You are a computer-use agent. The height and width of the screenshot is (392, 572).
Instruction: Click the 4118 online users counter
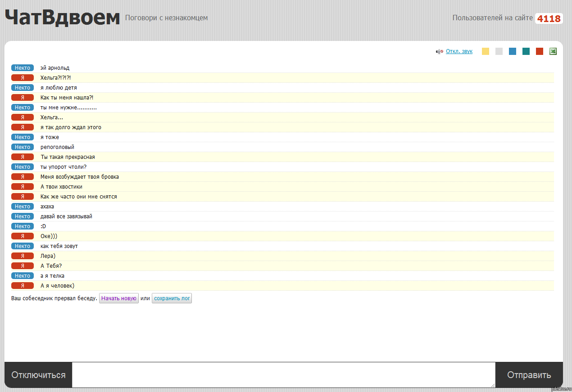[x=549, y=18]
